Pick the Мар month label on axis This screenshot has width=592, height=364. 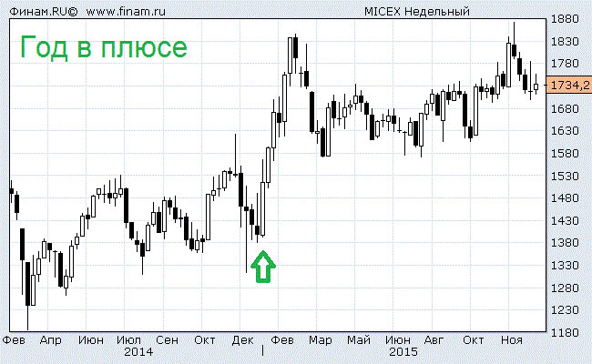tap(320, 339)
